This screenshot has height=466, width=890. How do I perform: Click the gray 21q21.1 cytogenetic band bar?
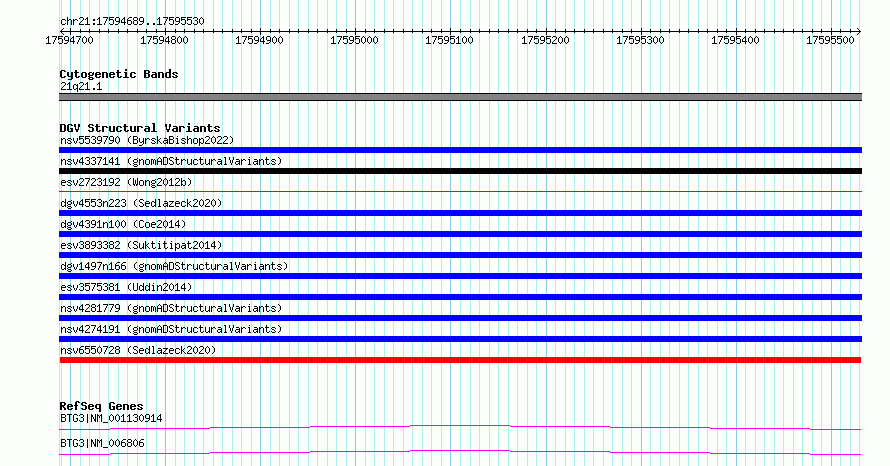click(460, 97)
